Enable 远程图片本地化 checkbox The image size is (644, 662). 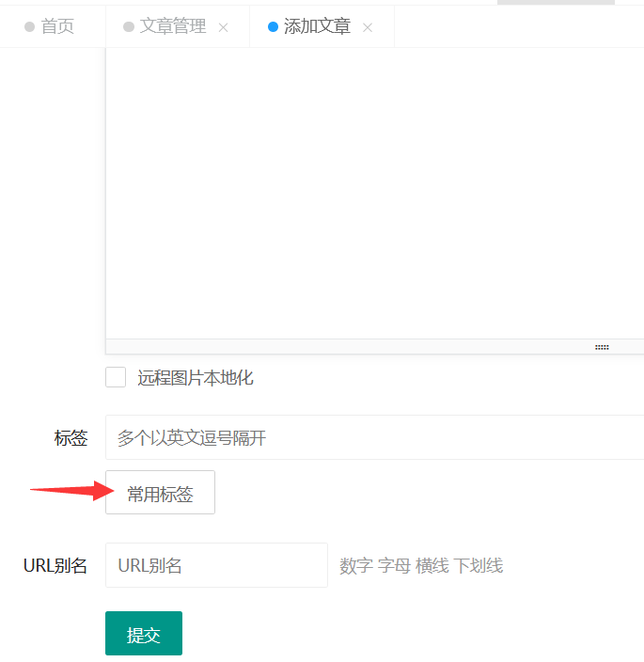click(116, 377)
